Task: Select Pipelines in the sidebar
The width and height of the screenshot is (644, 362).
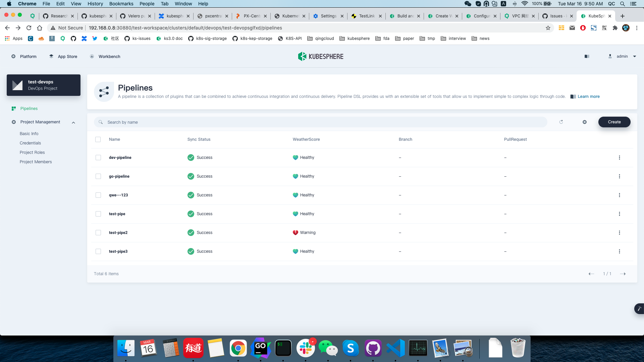Action: click(x=29, y=109)
